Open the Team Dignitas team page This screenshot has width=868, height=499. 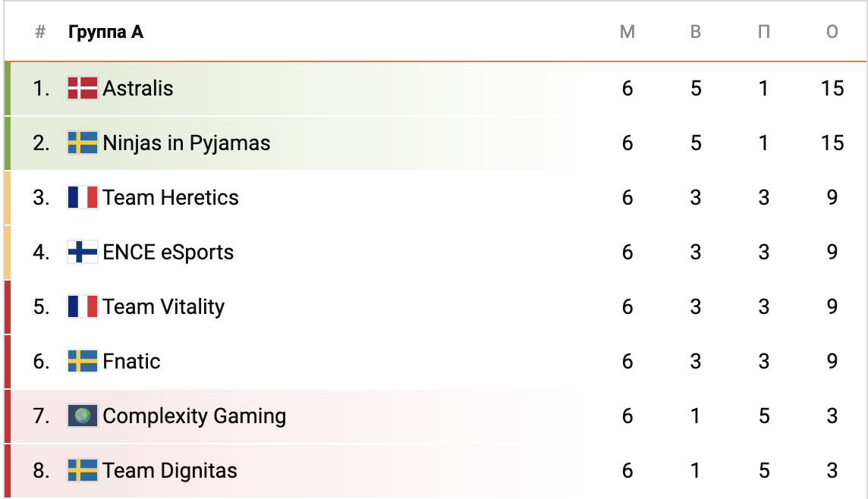(x=170, y=471)
